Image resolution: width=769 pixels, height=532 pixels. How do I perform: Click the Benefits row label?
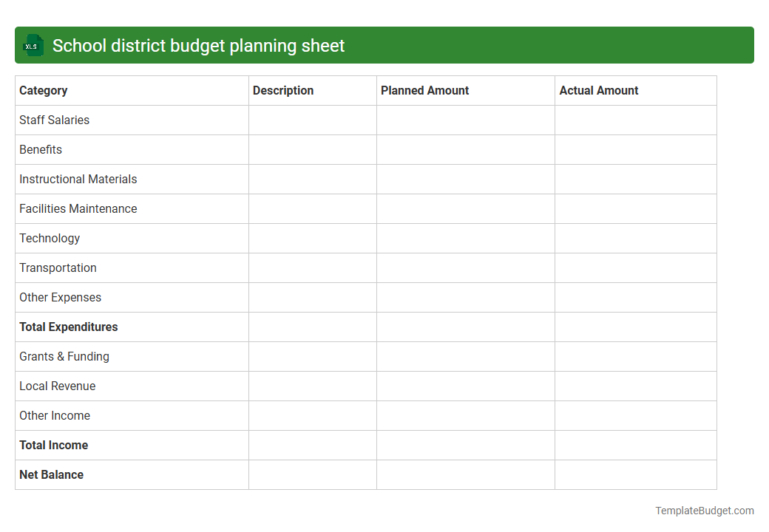click(41, 149)
